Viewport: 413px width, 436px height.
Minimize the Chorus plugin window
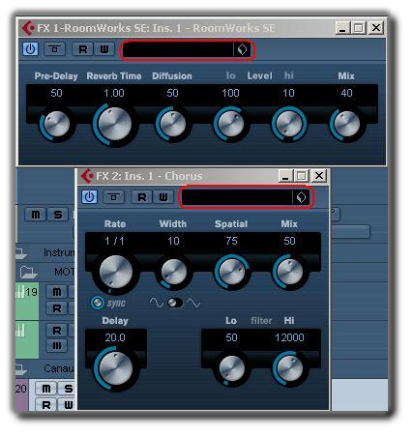[285, 176]
